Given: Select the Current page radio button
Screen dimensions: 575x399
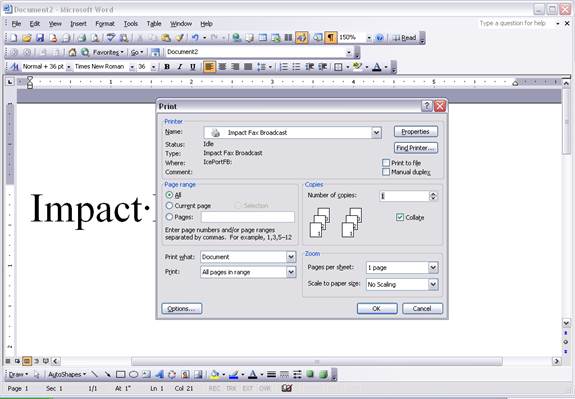Looking at the screenshot, I should tap(169, 206).
